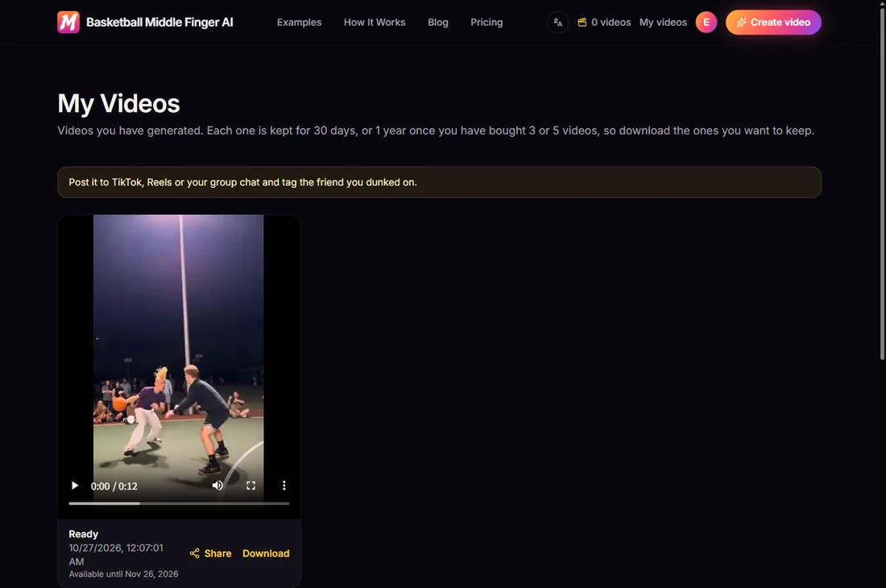
Task: Click the My videos link
Action: click(x=664, y=22)
